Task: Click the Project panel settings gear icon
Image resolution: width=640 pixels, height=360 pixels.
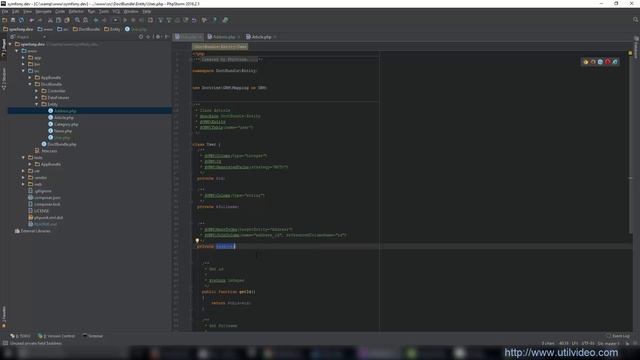Action: [158, 37]
